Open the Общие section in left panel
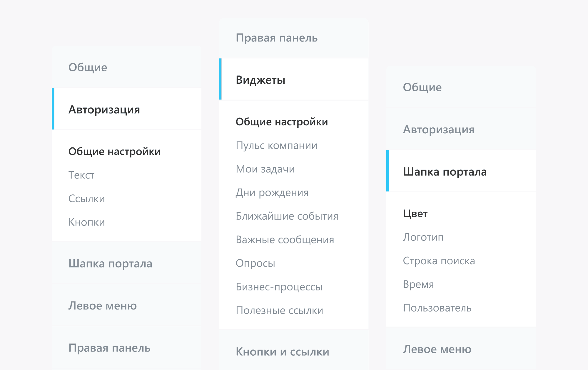 [x=88, y=67]
